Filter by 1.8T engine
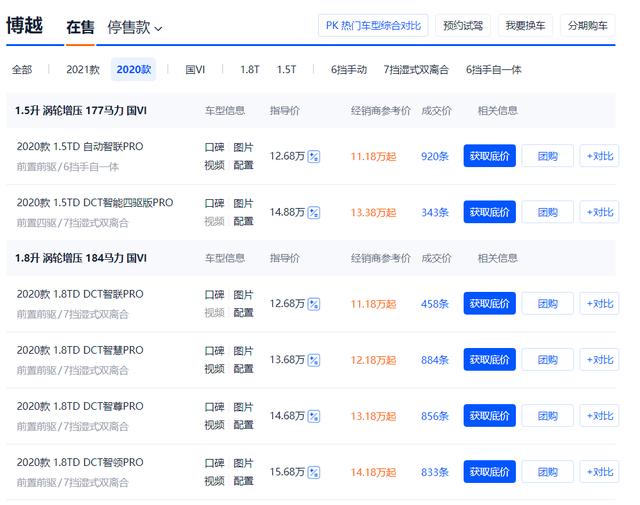Image resolution: width=640 pixels, height=505 pixels. point(250,70)
